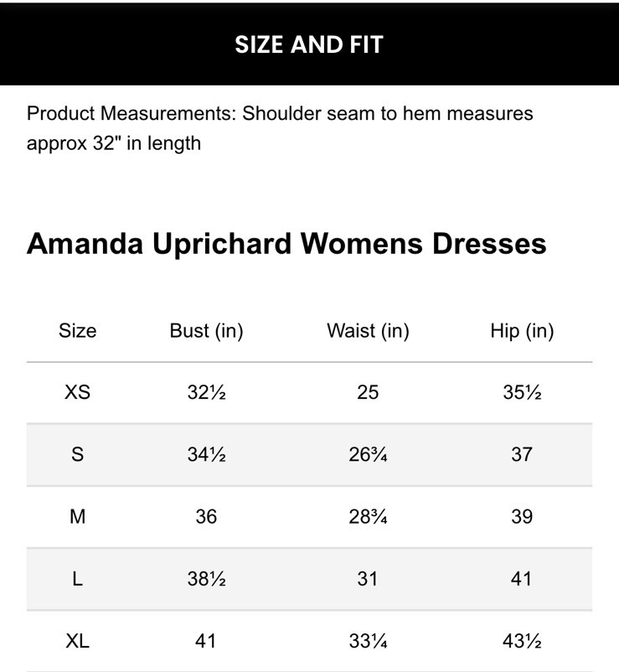Click the L size row label

[77, 578]
